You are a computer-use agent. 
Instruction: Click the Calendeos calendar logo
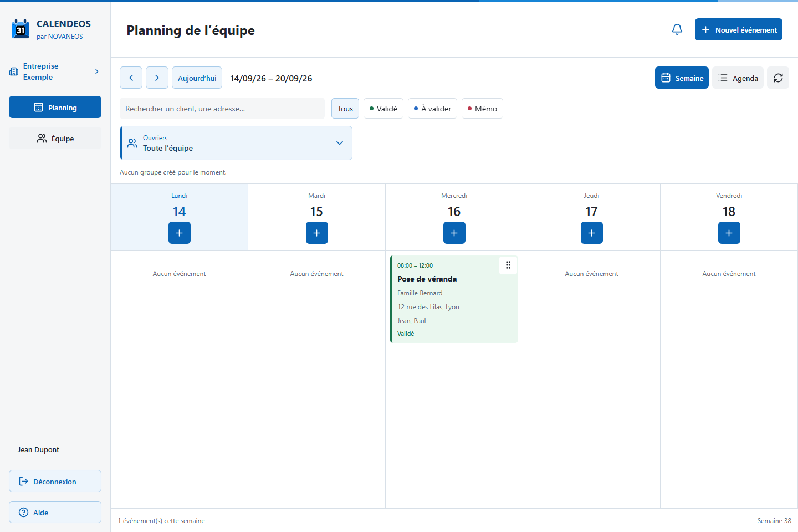pos(21,29)
